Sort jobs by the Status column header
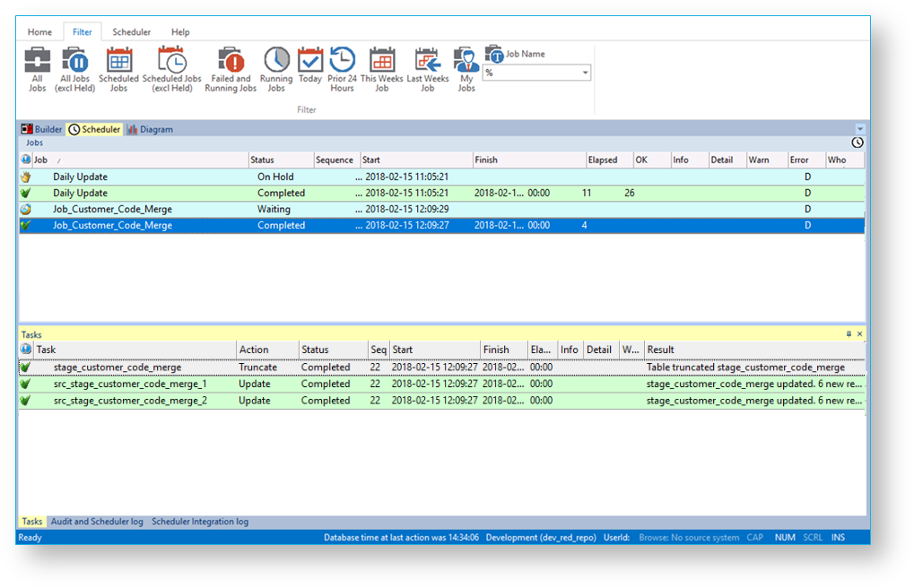 coord(280,160)
